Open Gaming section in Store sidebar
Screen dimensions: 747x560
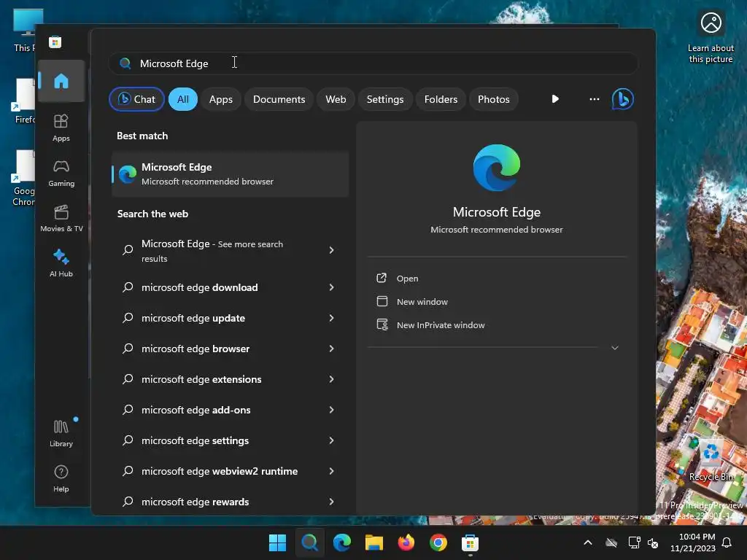[x=61, y=174]
